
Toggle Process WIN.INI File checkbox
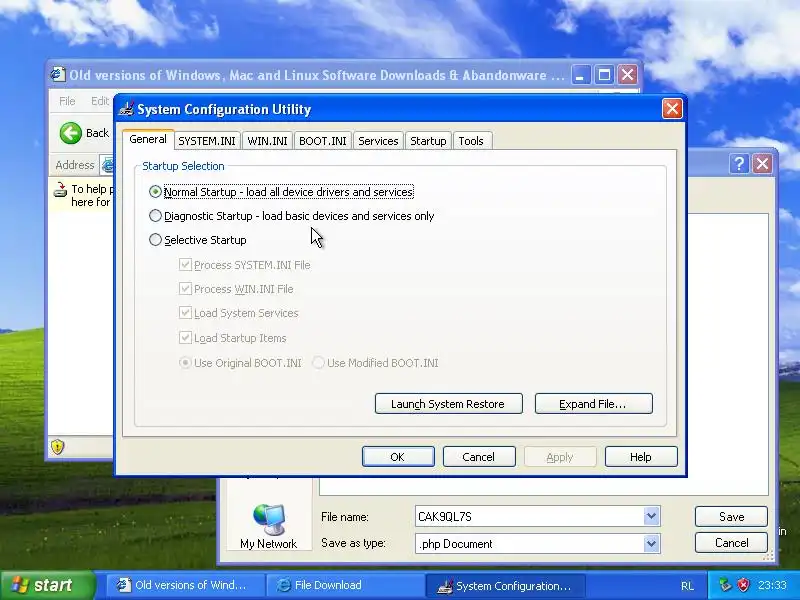[x=185, y=289]
